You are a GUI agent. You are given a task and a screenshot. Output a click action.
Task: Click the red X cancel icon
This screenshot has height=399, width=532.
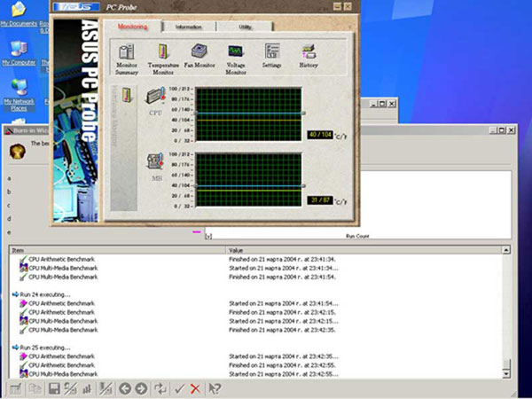click(x=195, y=388)
